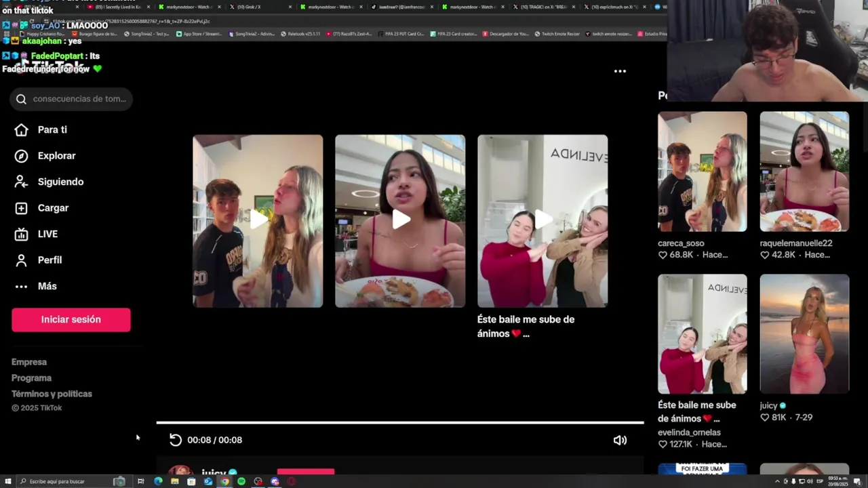The height and width of the screenshot is (488, 868).
Task: Open the Windows Start menu
Action: point(7,481)
